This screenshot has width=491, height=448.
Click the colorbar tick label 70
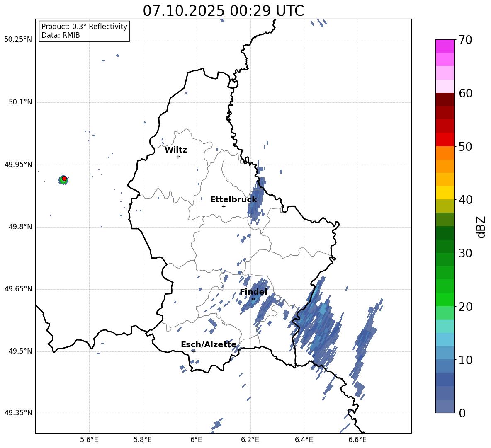click(465, 40)
